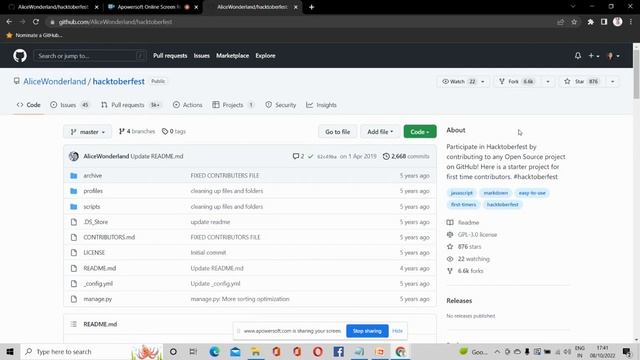Viewport: 640px width, 360px height.
Task: Open Issues in top navigation
Action: [202, 56]
